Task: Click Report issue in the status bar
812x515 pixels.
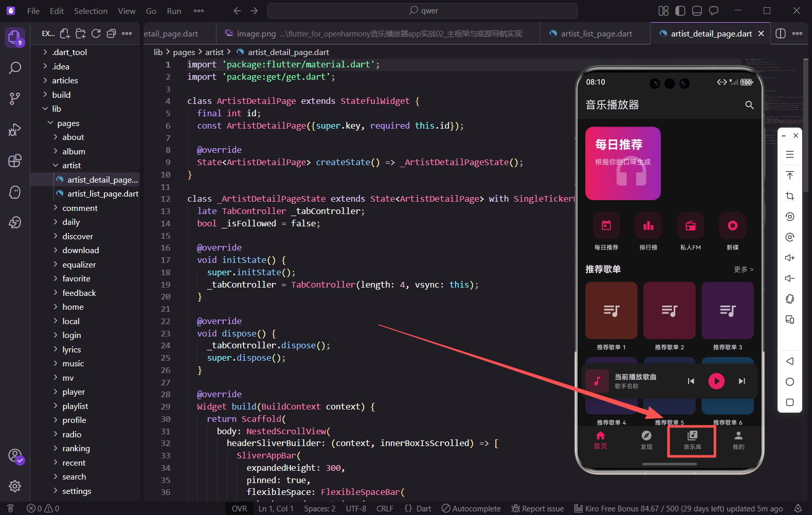Action: 537,508
